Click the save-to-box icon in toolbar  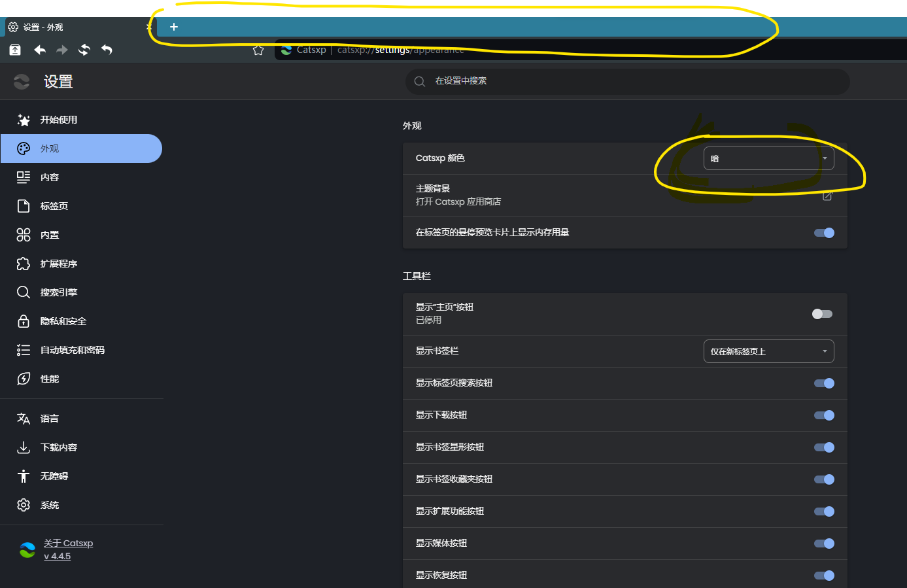click(x=15, y=50)
